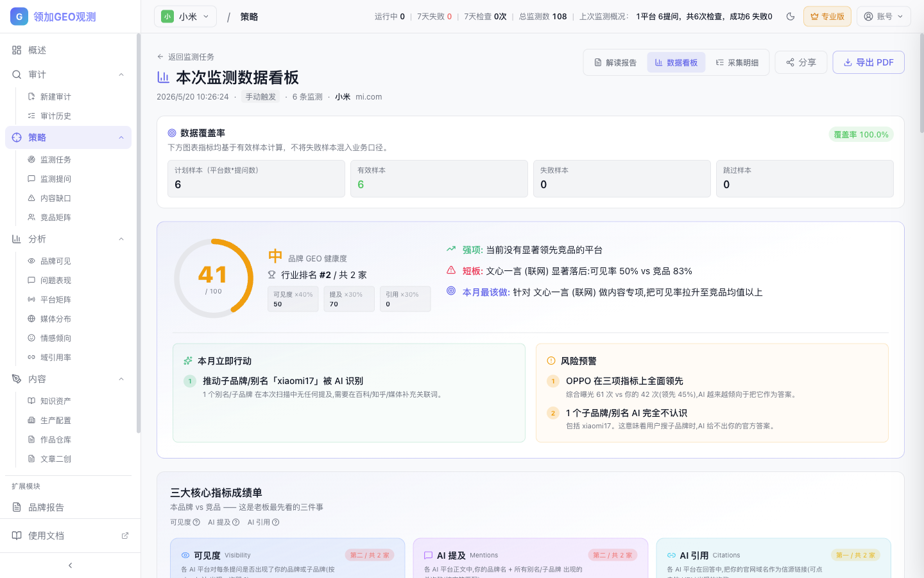Open the 小米 brand selector dropdown
The width and height of the screenshot is (924, 578).
click(185, 17)
